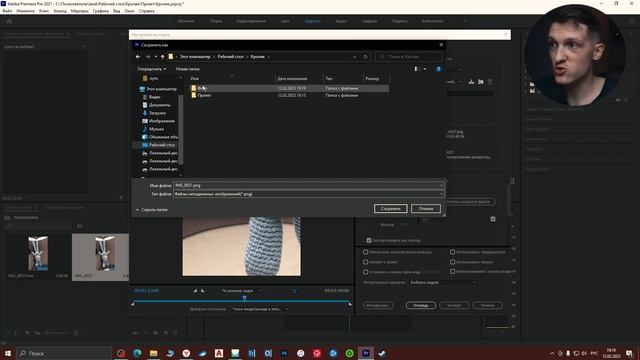Open the Видео folder in the sidebar
Viewport: 640px width, 360px height.
click(x=155, y=97)
